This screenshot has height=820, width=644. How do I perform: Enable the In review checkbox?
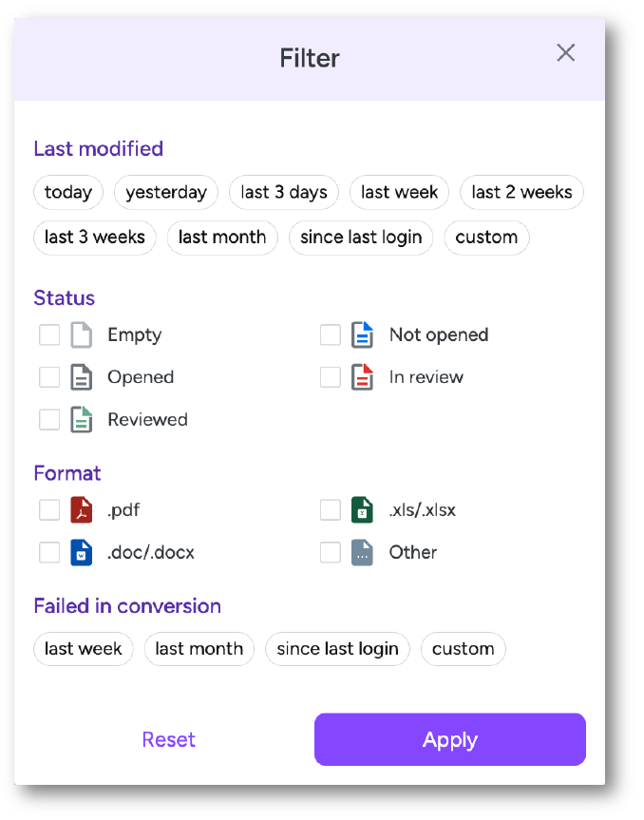(330, 377)
